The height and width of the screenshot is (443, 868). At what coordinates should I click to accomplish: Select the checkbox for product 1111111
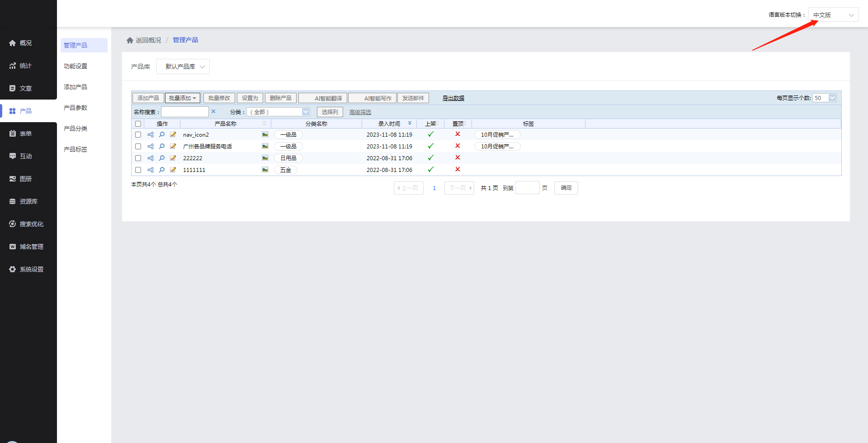pyautogui.click(x=138, y=170)
